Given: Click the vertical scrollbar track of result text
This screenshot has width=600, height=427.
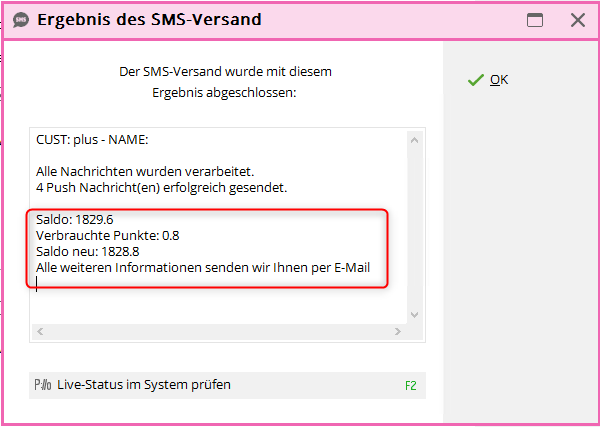Looking at the screenshot, I should click(414, 228).
